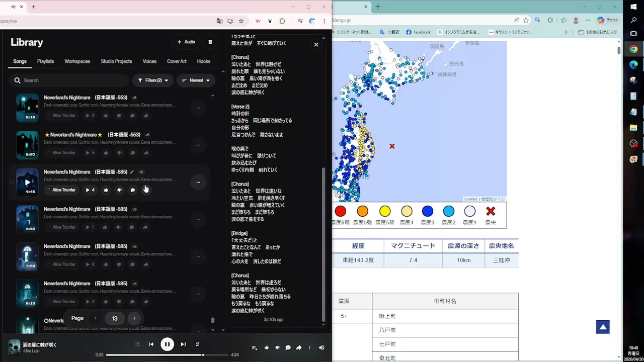Image resolution: width=644 pixels, height=362 pixels.
Task: Open comments for the now-playing song
Action: point(288,347)
